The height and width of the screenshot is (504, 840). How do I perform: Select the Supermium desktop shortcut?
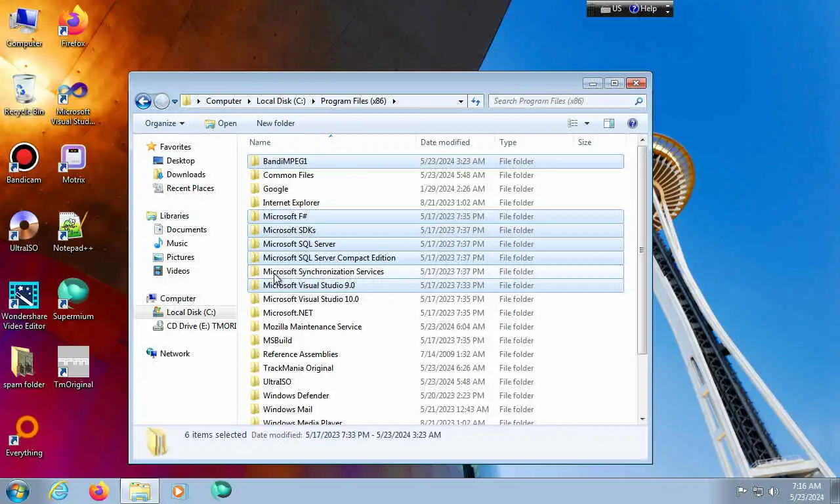[x=73, y=301]
